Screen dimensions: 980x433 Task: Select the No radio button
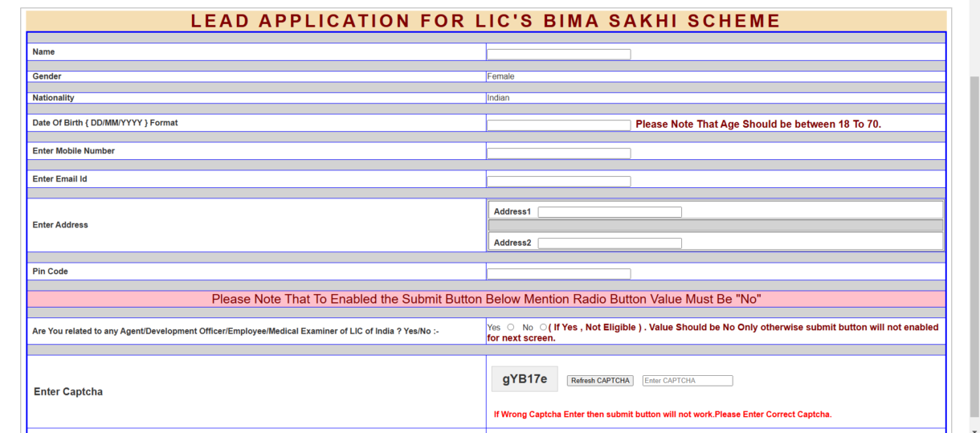pos(543,327)
